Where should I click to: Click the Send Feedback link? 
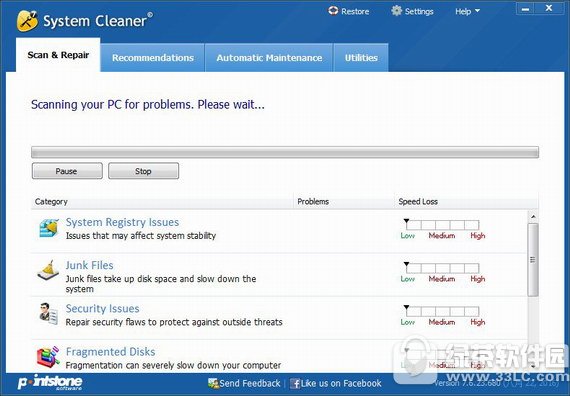250,383
